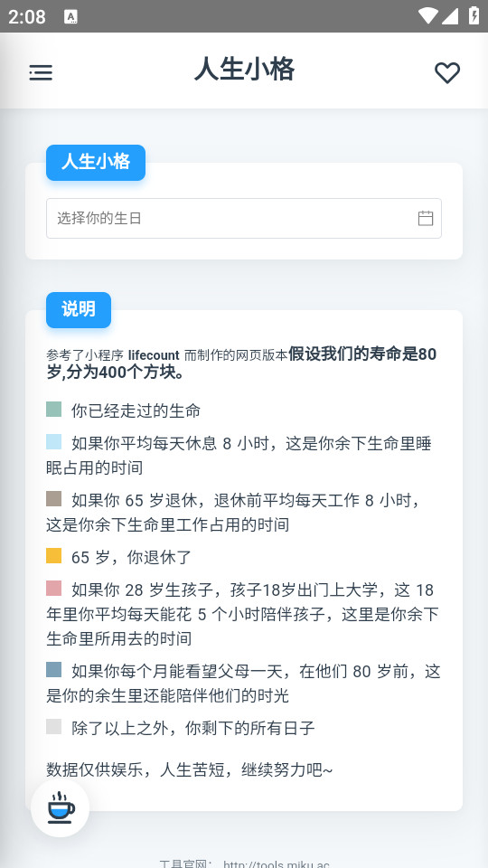488x868 pixels.
Task: Open the calendar icon in birthday field
Action: pos(426,218)
